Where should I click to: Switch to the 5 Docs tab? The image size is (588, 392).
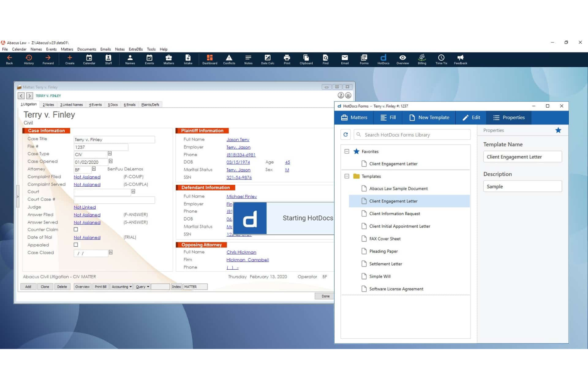[113, 105]
